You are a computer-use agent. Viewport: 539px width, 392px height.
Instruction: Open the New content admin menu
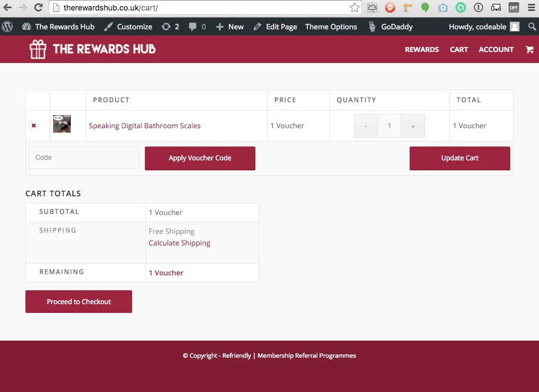coord(230,27)
